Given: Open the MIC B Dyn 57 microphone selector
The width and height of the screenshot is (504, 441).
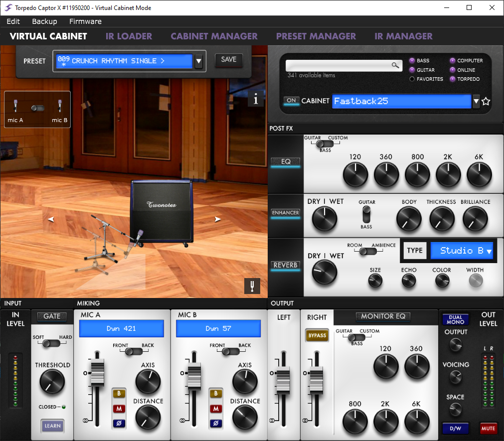Looking at the screenshot, I should tap(218, 328).
